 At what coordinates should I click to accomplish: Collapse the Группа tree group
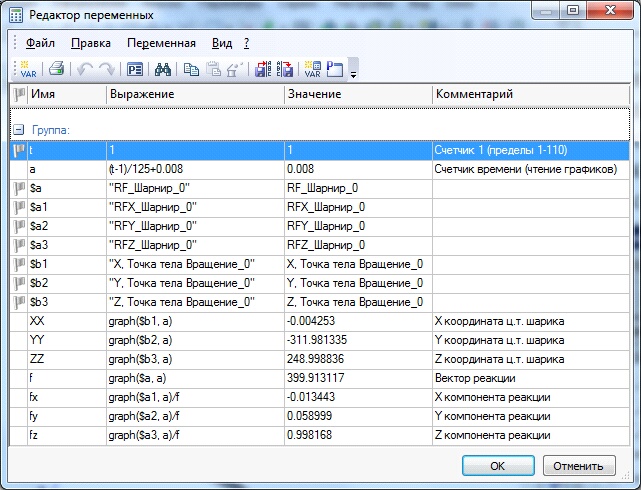click(18, 130)
